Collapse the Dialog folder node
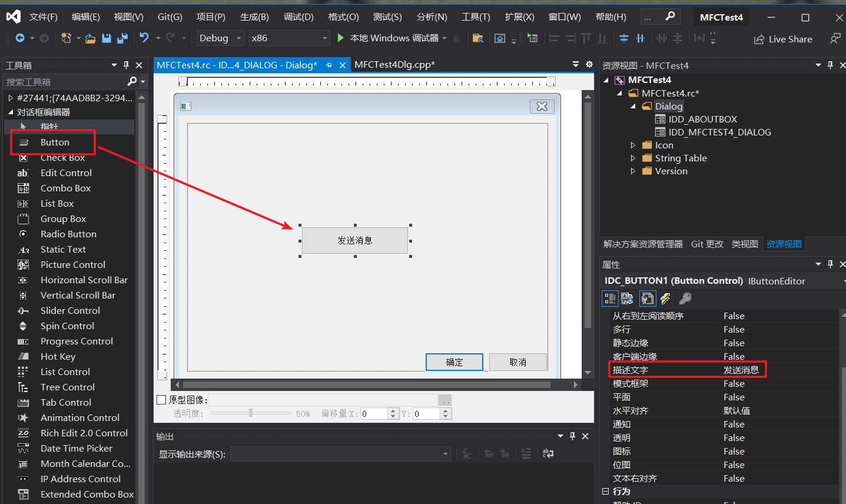The image size is (846, 504). (633, 107)
